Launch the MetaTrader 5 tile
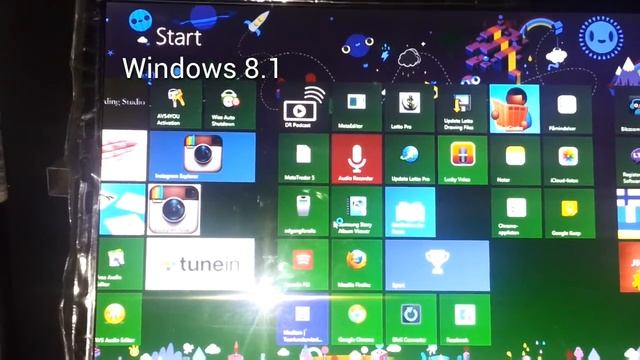This screenshot has height=360, width=640. (303, 158)
